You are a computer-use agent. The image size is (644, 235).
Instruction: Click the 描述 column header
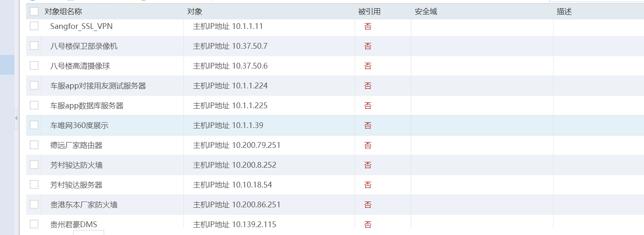tap(564, 12)
